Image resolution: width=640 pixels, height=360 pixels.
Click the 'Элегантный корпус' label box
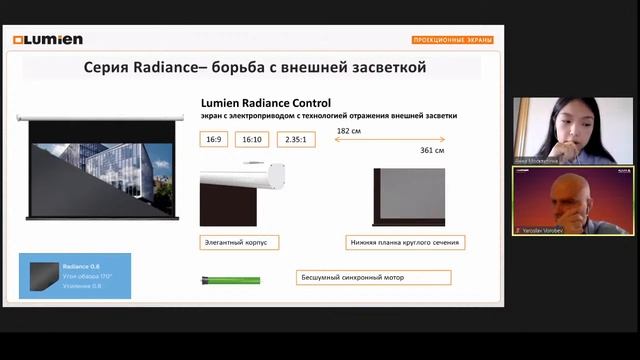click(x=240, y=242)
